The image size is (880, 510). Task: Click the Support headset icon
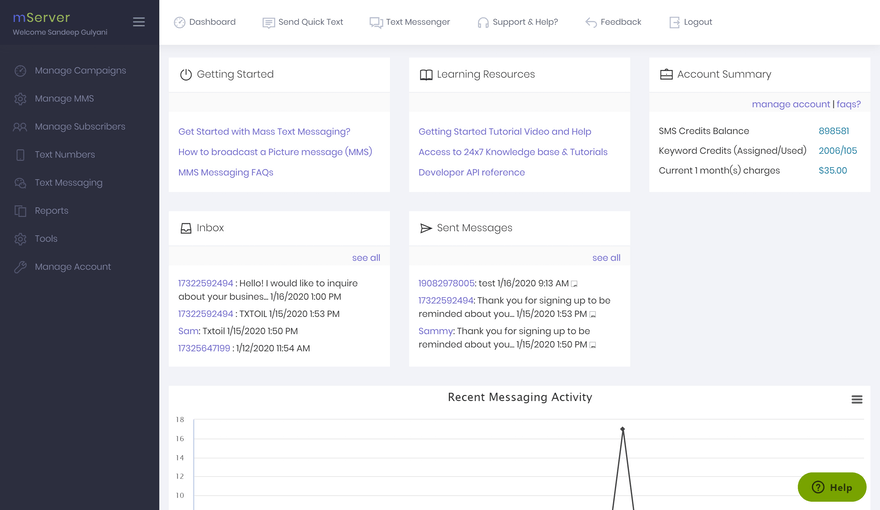(x=483, y=22)
